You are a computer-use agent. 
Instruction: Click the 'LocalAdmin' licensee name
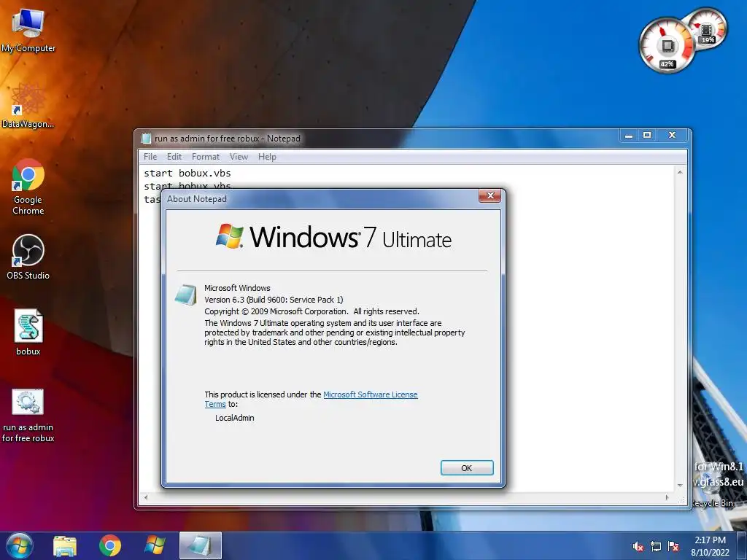234,418
